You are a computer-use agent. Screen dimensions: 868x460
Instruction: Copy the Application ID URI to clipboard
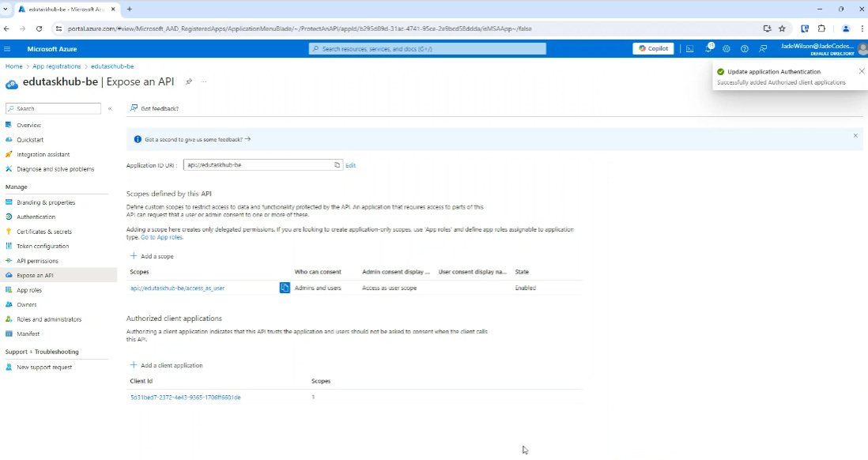point(337,165)
